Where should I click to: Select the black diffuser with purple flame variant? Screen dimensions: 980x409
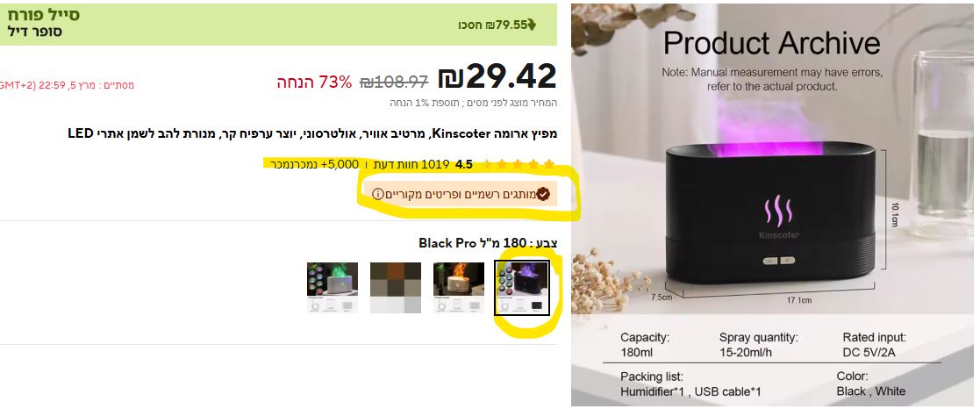[522, 288]
